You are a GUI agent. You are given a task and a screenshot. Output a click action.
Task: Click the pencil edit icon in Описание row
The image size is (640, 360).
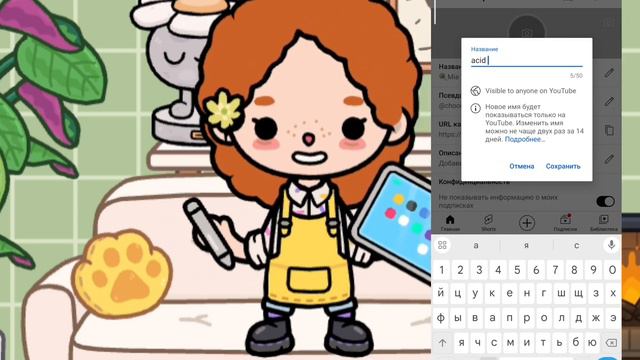[609, 159]
